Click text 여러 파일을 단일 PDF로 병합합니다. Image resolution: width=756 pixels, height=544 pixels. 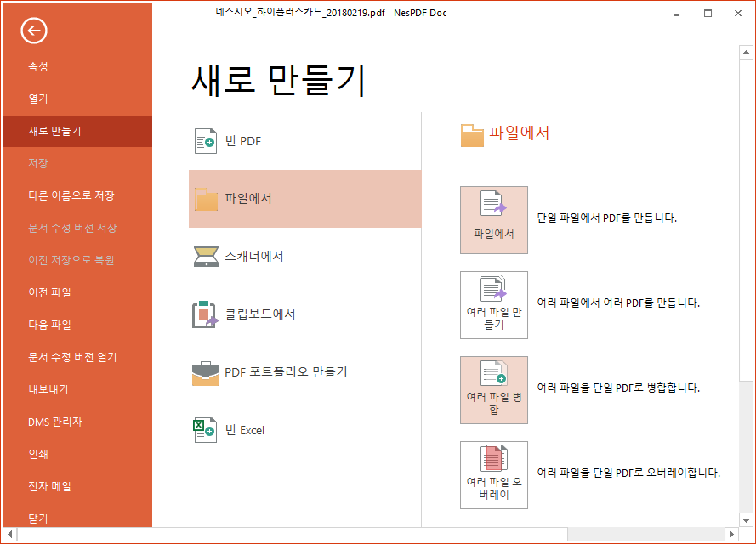(x=618, y=388)
